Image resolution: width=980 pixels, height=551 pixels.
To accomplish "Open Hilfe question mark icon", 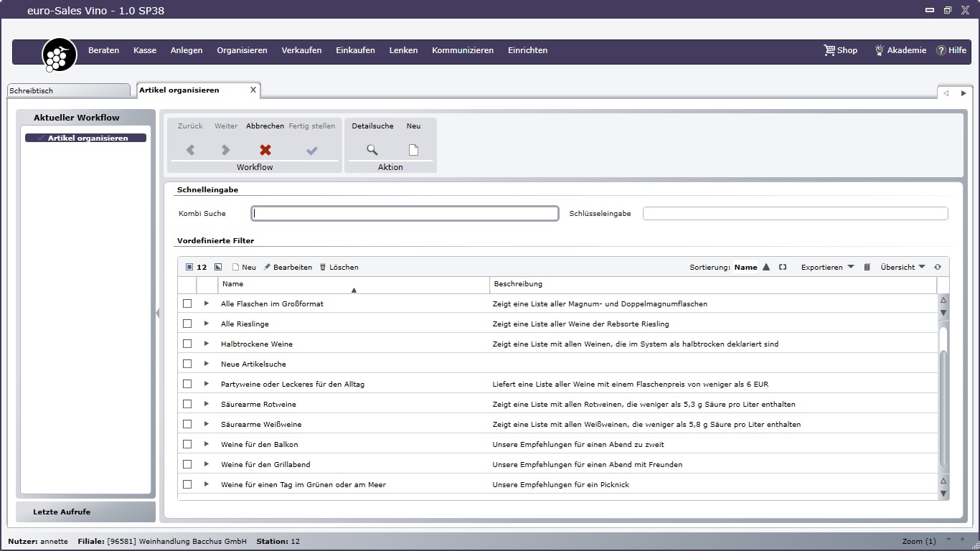I will click(x=941, y=50).
